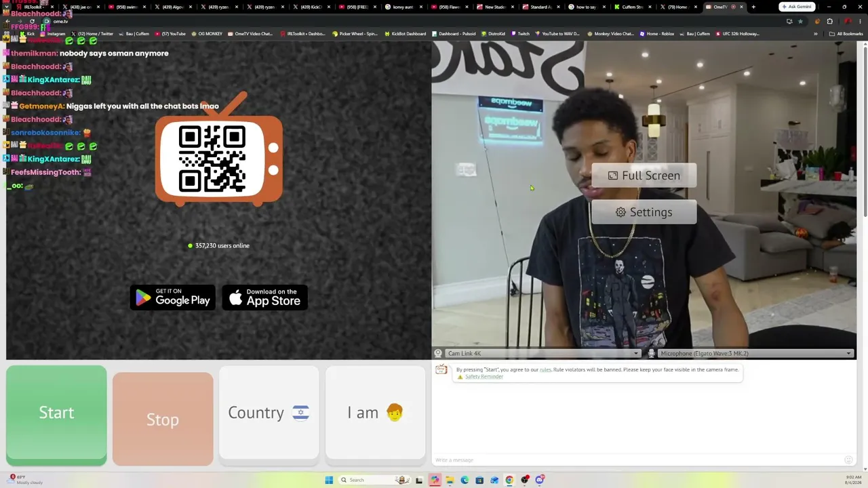Open the UFC 326: Holloway bookmark

click(738, 34)
